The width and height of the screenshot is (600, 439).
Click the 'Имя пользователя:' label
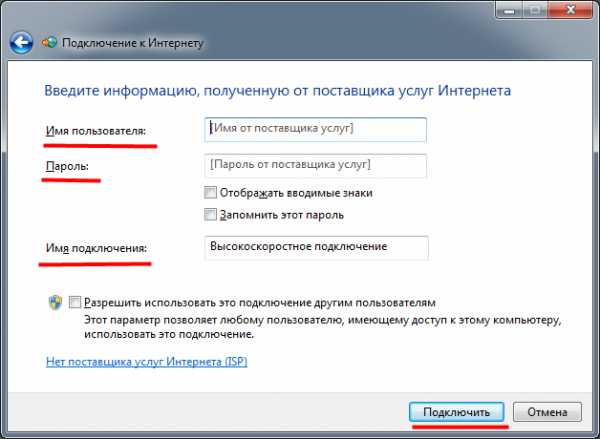[x=96, y=131]
